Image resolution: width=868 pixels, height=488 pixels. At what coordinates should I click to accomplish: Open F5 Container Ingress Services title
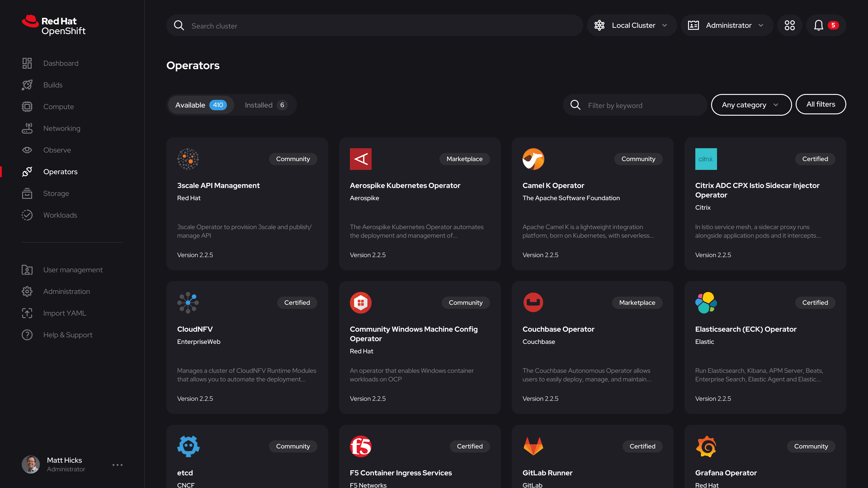click(x=401, y=473)
